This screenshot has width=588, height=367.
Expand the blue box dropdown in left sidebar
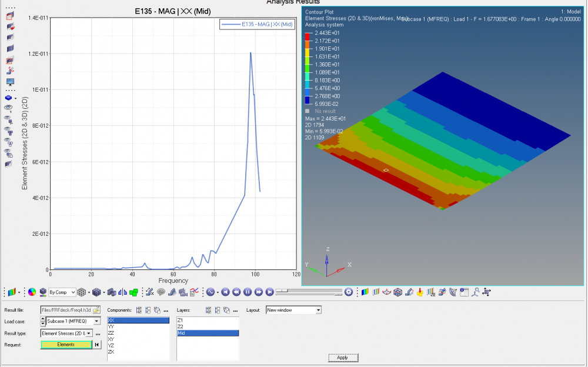(15, 98)
